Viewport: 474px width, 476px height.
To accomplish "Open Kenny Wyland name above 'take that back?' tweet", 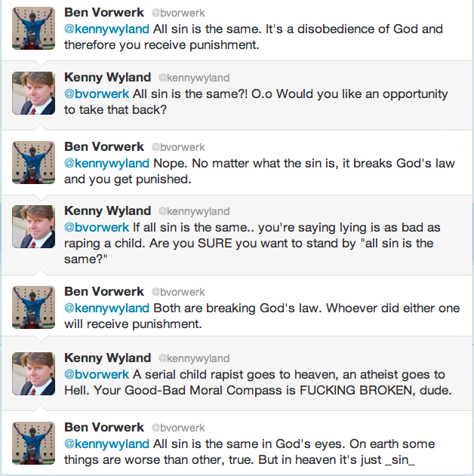I will point(107,78).
